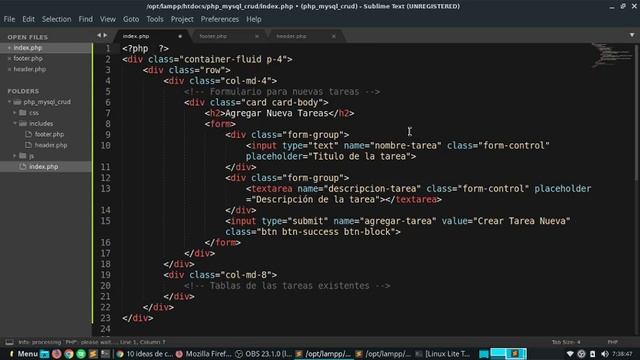Switch to Mozilla Firefox taskbar window

[203, 354]
